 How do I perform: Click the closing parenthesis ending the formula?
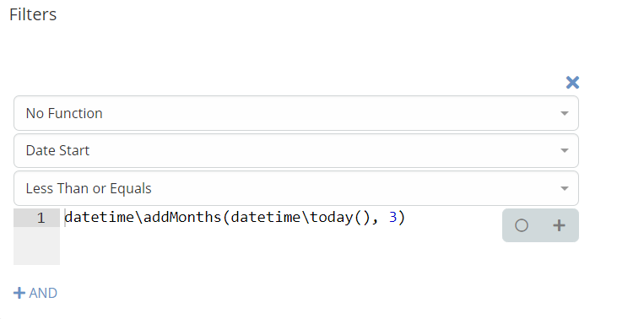click(402, 218)
